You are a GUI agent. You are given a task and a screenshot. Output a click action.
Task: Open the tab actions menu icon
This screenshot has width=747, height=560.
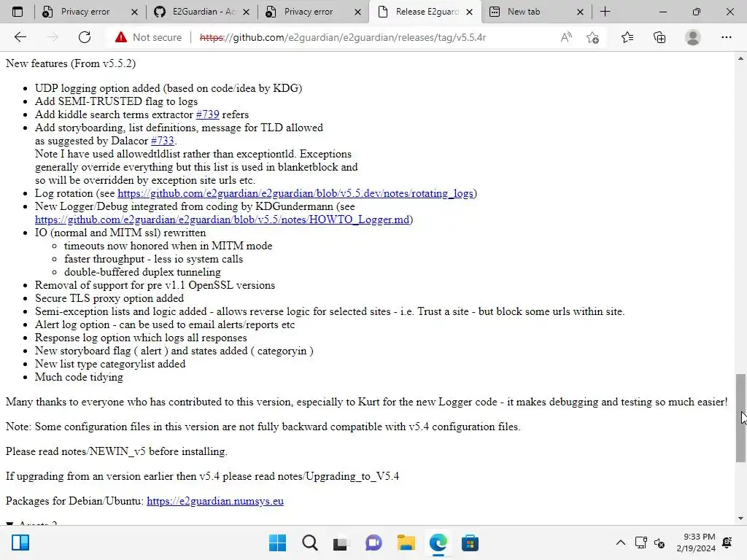18,12
